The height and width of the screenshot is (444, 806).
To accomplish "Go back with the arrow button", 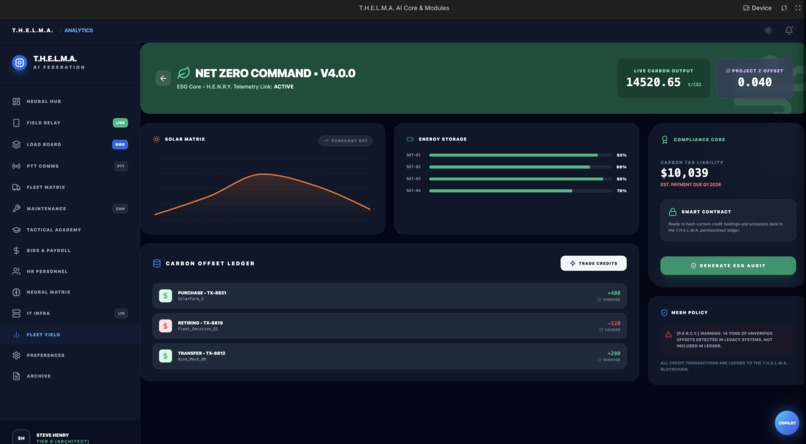I will [x=163, y=78].
